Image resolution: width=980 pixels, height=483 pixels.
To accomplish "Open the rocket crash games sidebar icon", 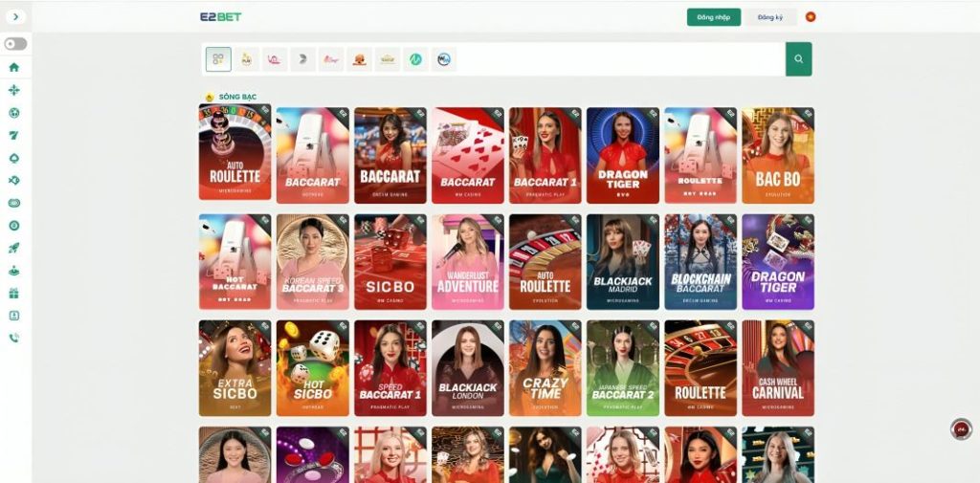I will (x=13, y=248).
